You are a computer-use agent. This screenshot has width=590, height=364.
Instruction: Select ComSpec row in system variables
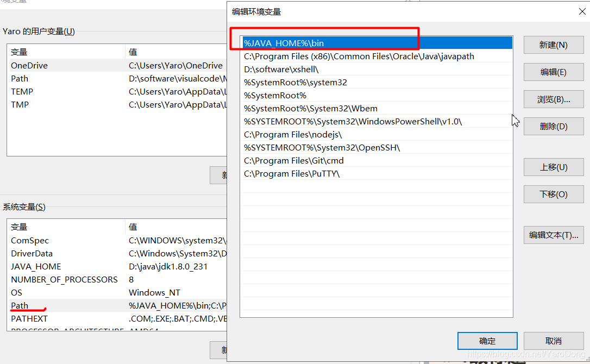[118, 240]
